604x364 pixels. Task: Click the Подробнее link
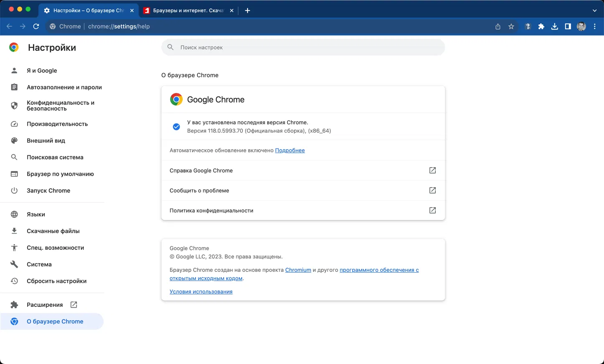(x=290, y=150)
